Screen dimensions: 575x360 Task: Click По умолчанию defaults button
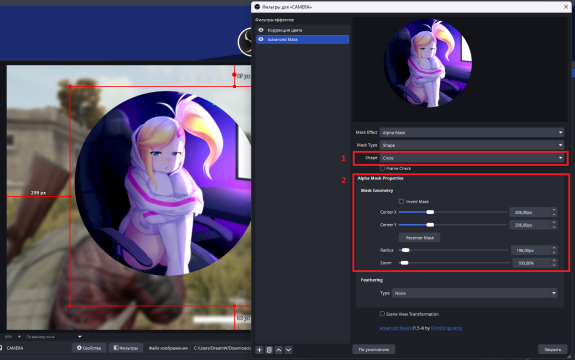(374, 349)
